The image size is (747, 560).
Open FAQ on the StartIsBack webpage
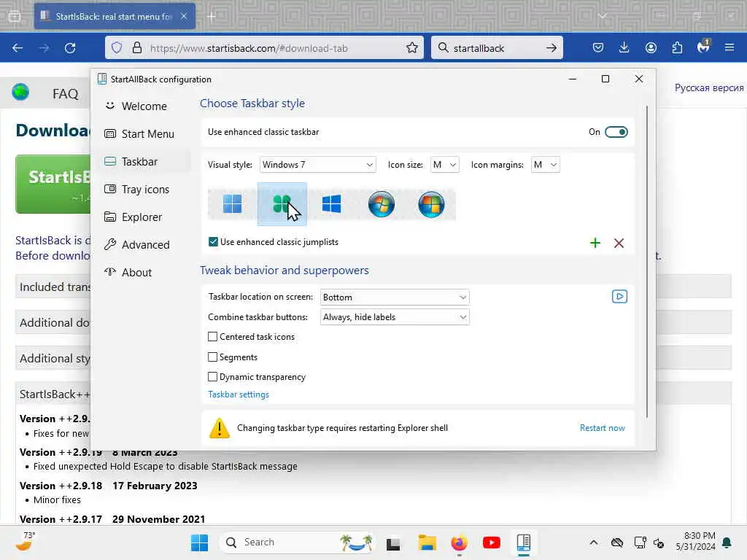[65, 94]
